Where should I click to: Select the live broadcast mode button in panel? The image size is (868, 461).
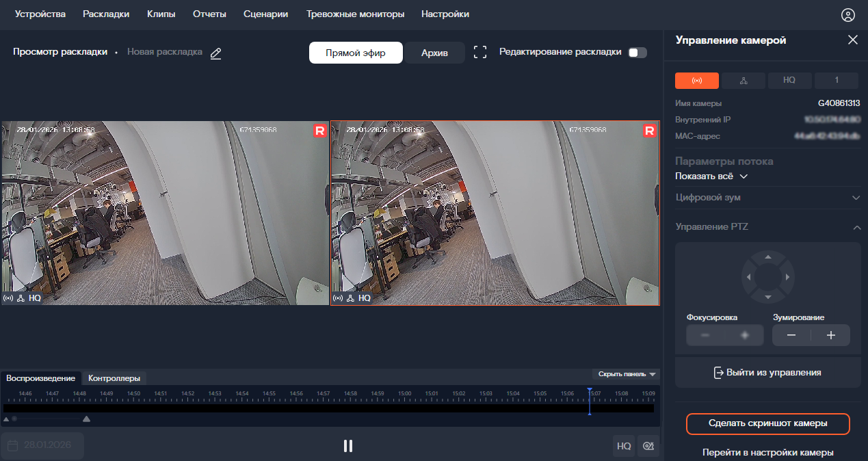[696, 81]
